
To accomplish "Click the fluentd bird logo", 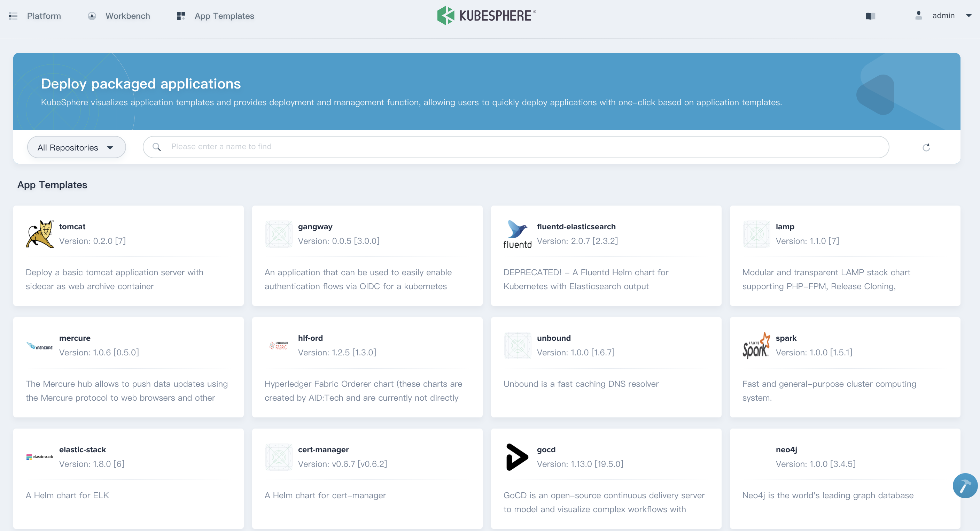I will 518,234.
